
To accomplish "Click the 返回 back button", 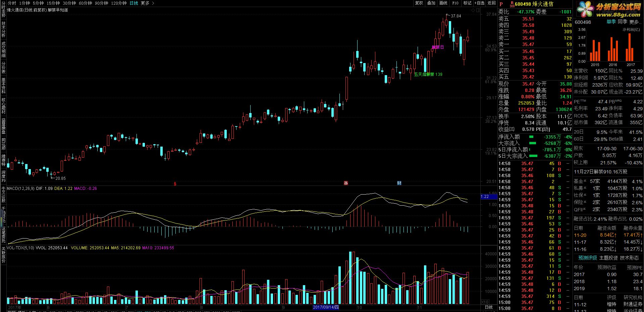I will [x=491, y=3].
